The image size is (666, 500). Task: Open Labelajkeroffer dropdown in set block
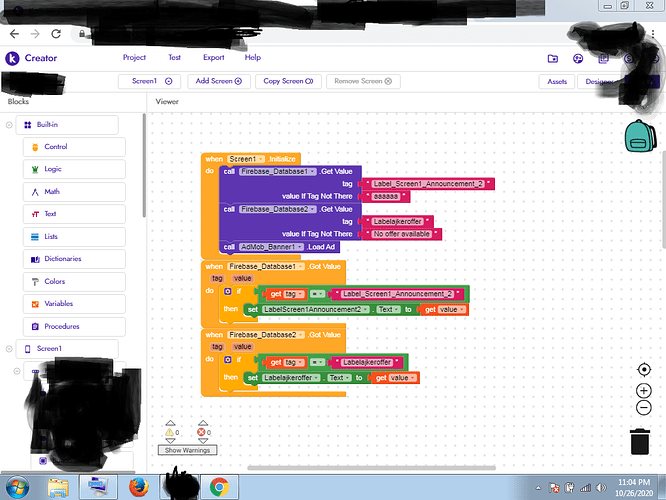click(291, 378)
